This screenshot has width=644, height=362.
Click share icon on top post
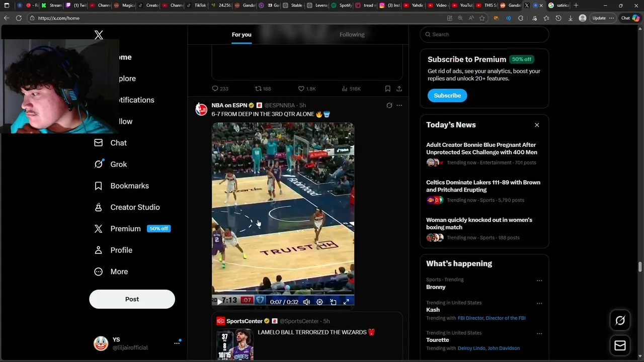(399, 88)
